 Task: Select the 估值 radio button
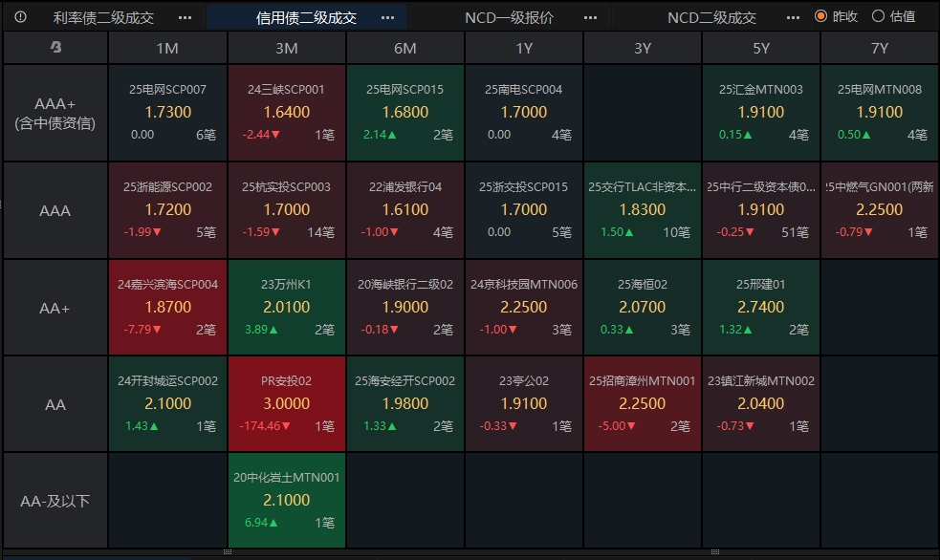[x=878, y=16]
